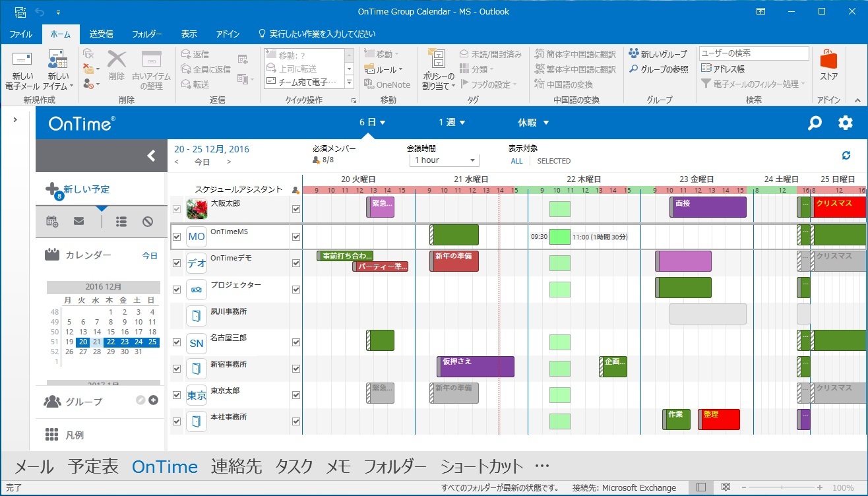868x496 pixels.
Task: Click the refresh icon in calendar header
Action: [x=846, y=155]
